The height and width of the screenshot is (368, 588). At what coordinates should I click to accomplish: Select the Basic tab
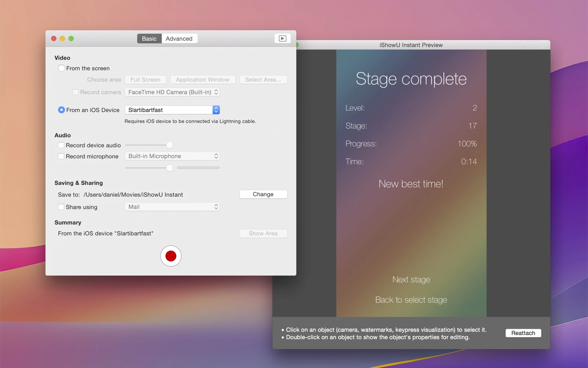click(x=149, y=38)
